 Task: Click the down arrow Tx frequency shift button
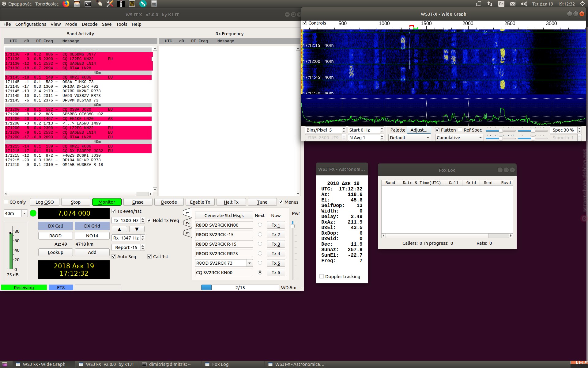[137, 229]
